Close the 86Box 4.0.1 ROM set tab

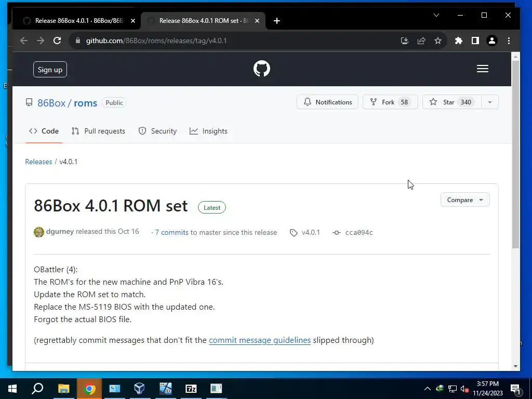257,21
